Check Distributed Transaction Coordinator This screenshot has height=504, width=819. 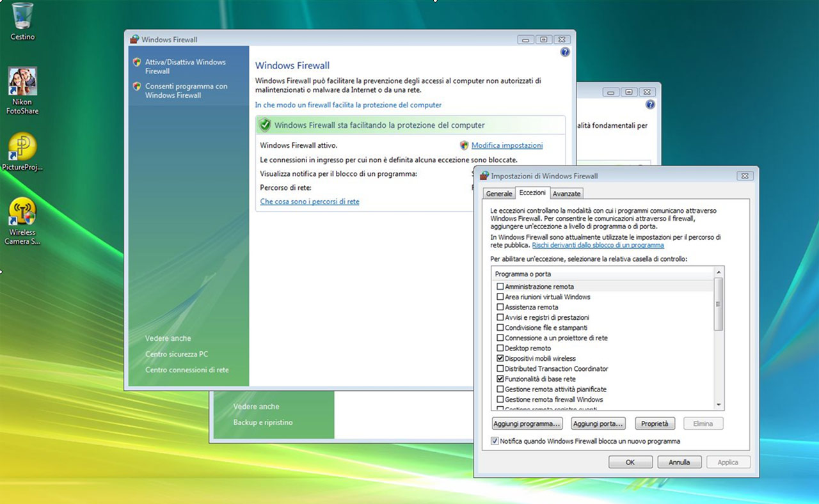pyautogui.click(x=500, y=368)
